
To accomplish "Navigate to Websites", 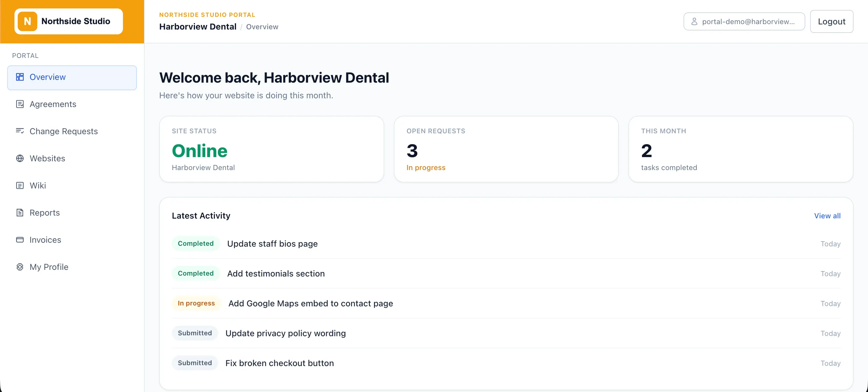I will (72, 158).
